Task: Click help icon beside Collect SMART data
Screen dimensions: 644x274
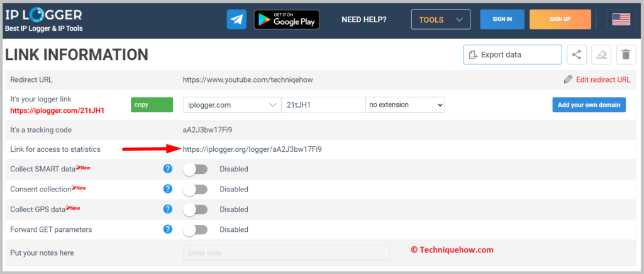Action: click(x=168, y=169)
